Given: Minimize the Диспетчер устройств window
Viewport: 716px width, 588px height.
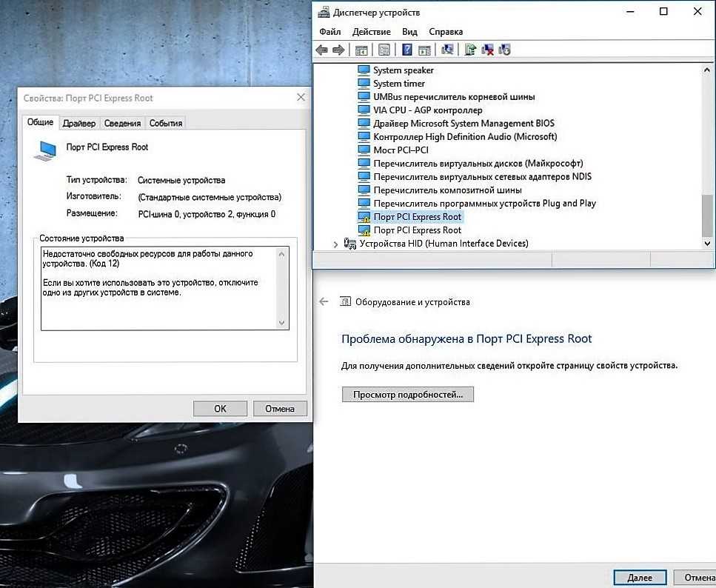Looking at the screenshot, I should pyautogui.click(x=630, y=11).
